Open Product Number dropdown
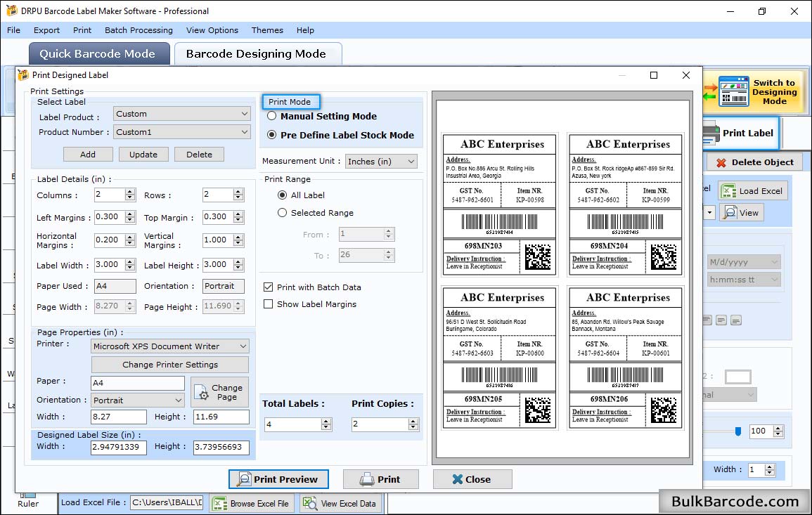Screen dimensions: 812x515 click(182, 132)
